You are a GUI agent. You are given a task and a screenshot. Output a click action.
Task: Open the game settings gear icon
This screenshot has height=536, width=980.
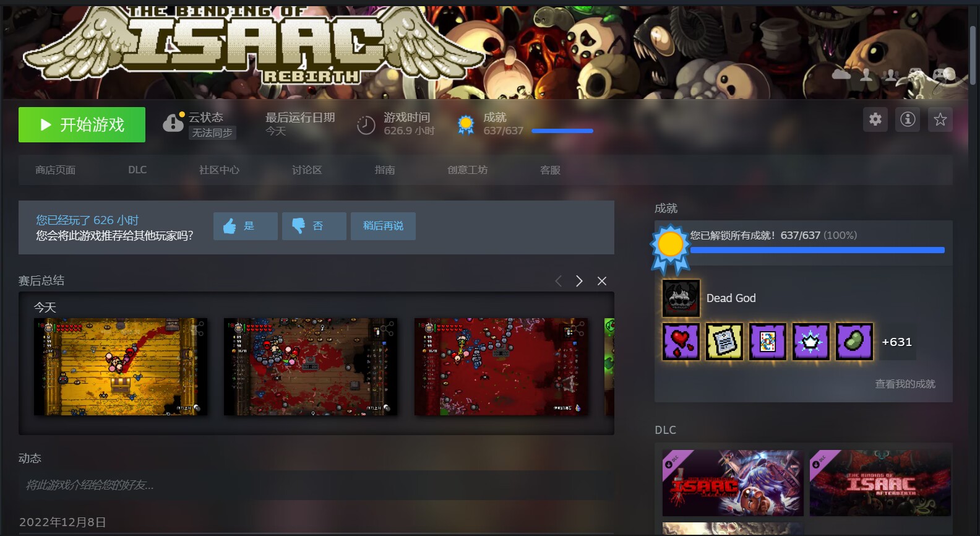coord(875,119)
